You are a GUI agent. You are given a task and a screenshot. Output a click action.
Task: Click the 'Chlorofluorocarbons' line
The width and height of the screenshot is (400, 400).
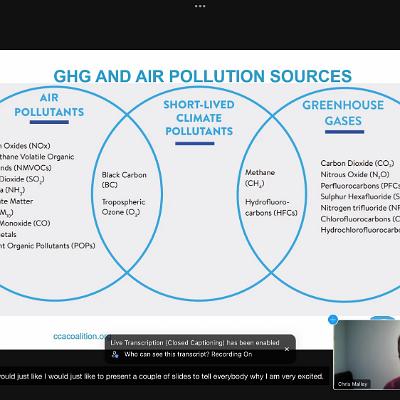[360, 219]
